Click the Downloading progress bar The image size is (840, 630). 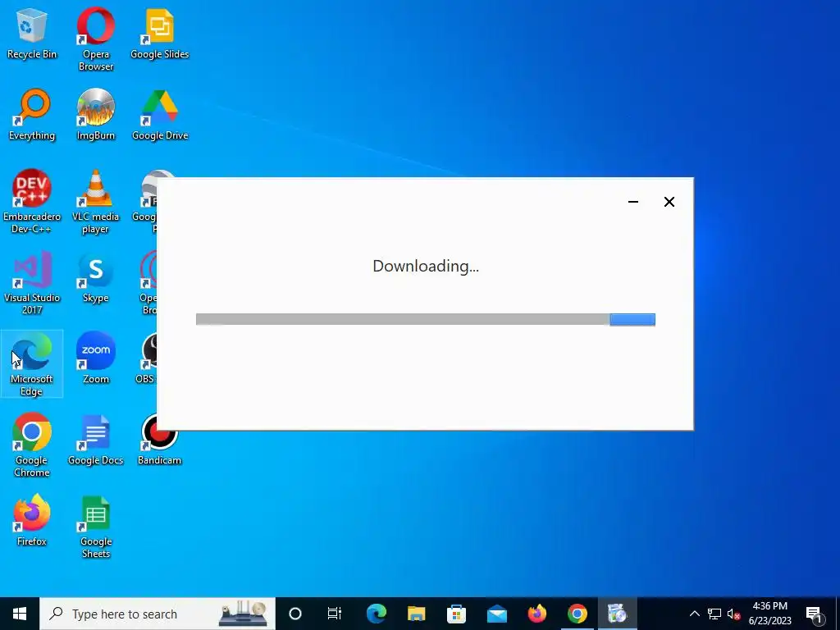[x=426, y=320]
